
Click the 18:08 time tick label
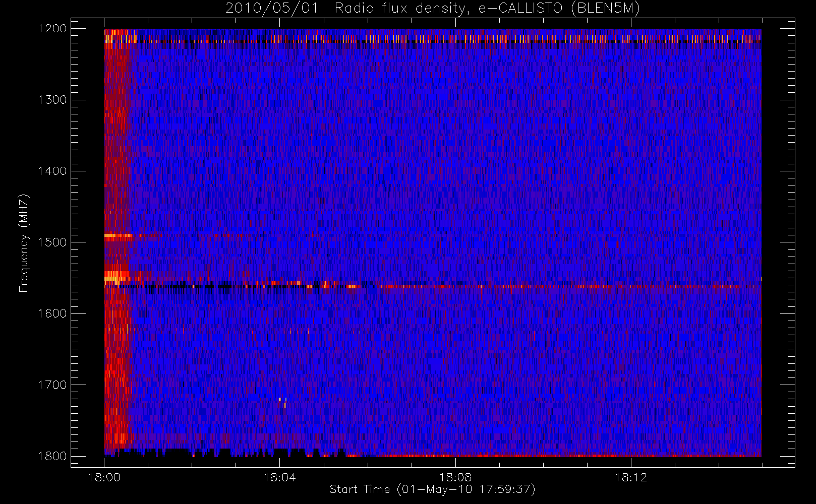click(455, 477)
